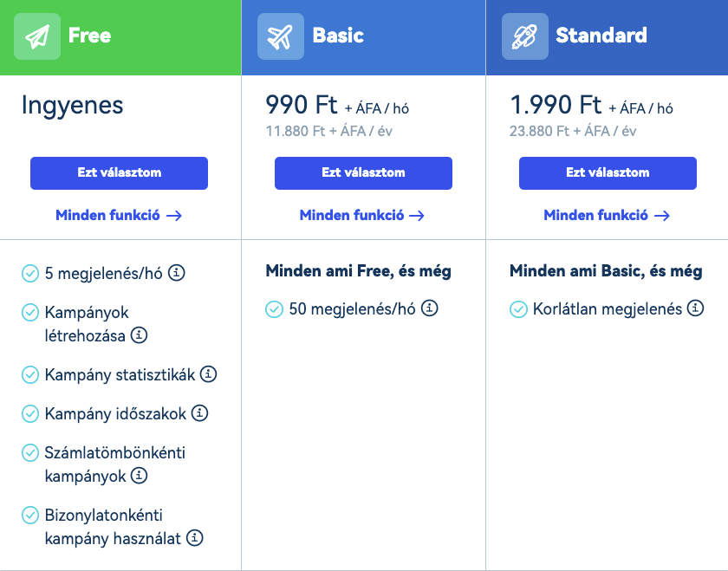Screen dimensions: 728x571
Task: Expand Minden funkció under Basic plan
Action: (x=362, y=216)
